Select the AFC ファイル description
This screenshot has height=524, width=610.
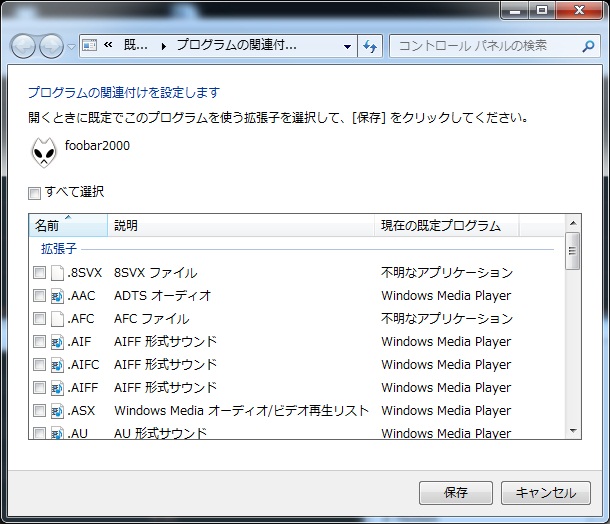click(x=152, y=319)
